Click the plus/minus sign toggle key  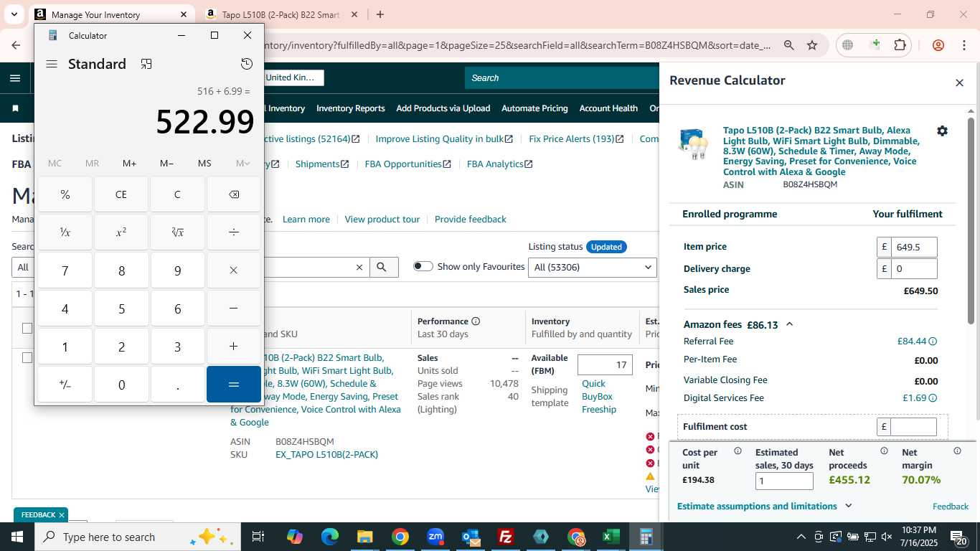[65, 385]
